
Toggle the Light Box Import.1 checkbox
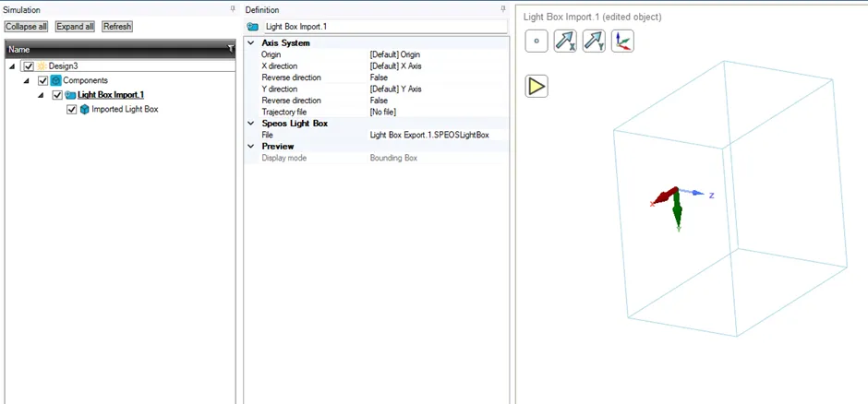tap(57, 95)
